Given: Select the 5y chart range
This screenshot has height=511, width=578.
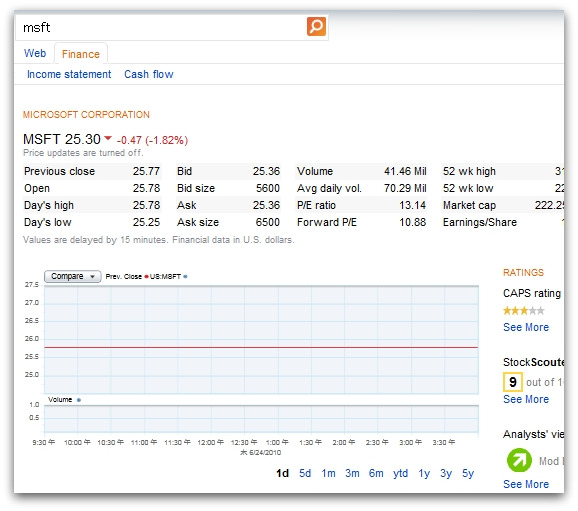Looking at the screenshot, I should [x=468, y=473].
